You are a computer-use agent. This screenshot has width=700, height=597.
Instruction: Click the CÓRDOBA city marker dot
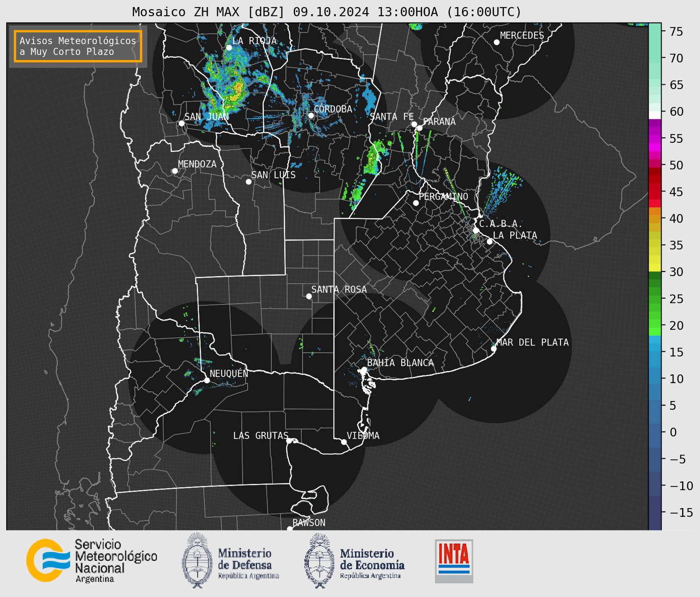pos(311,115)
